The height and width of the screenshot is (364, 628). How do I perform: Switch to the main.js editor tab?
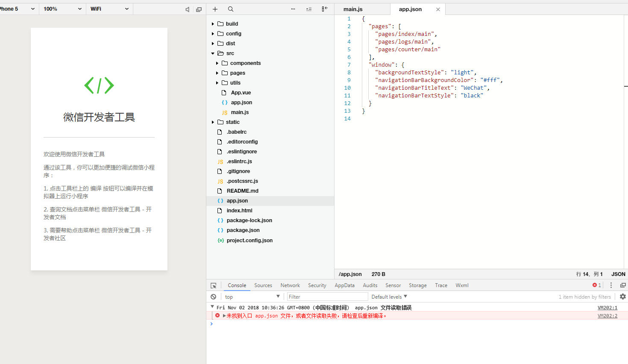tap(353, 9)
